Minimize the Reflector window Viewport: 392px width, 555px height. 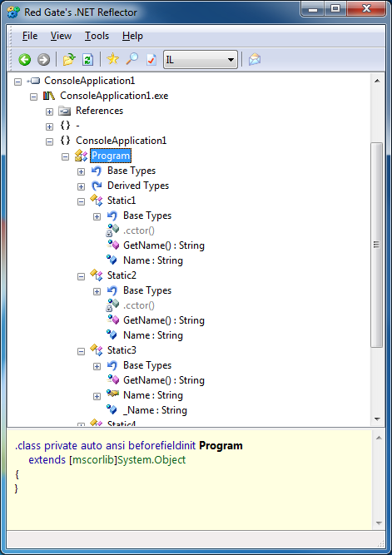pos(312,8)
